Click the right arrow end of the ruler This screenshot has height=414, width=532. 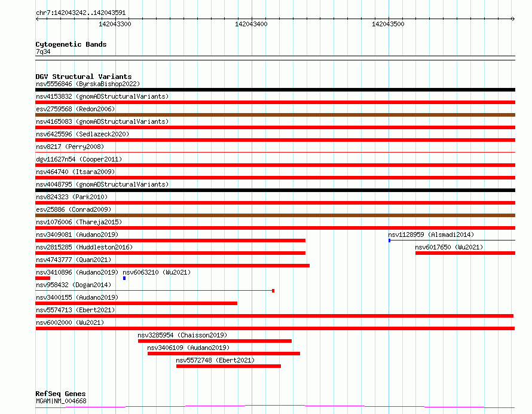[513, 19]
